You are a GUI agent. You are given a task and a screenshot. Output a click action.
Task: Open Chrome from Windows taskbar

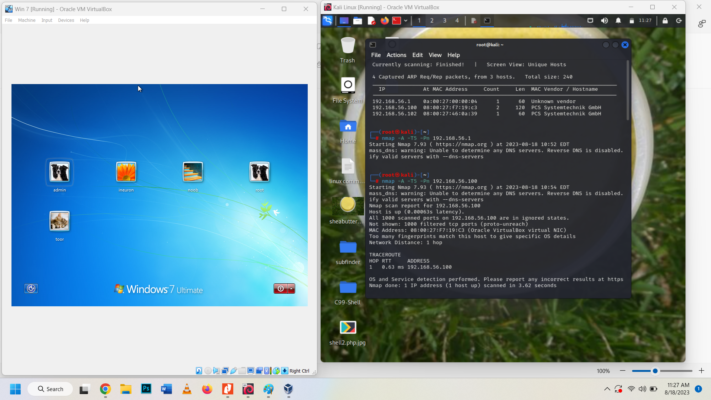(x=105, y=389)
